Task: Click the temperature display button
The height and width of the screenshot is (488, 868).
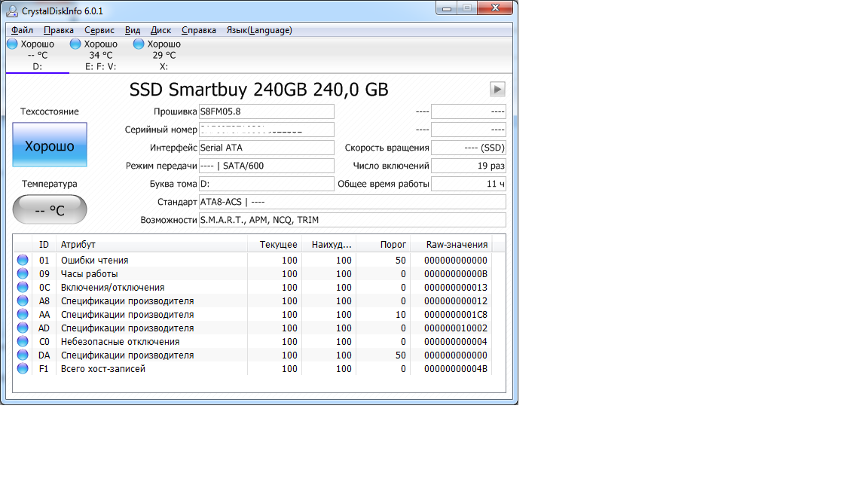Action: click(x=50, y=209)
